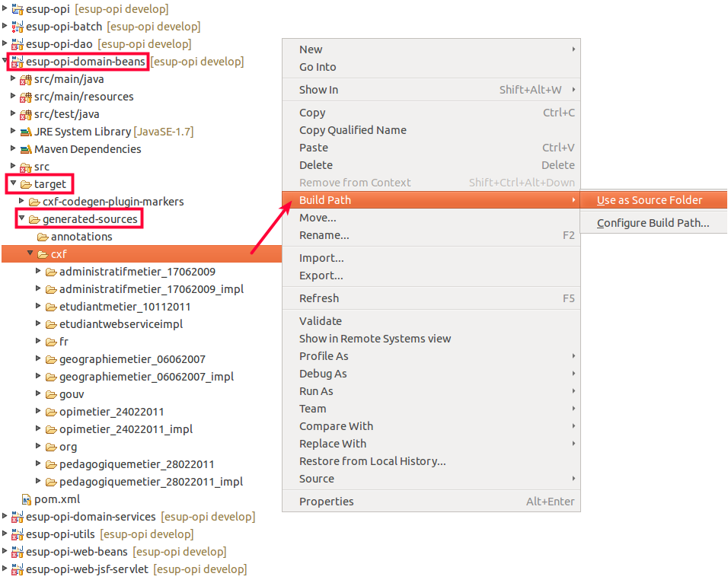The image size is (728, 583).
Task: Collapse the generated-sources folder
Action: (21, 219)
